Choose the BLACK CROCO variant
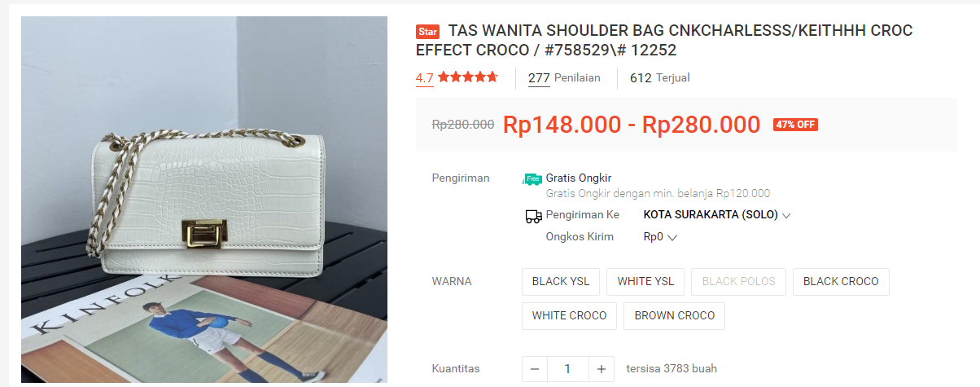 point(841,281)
